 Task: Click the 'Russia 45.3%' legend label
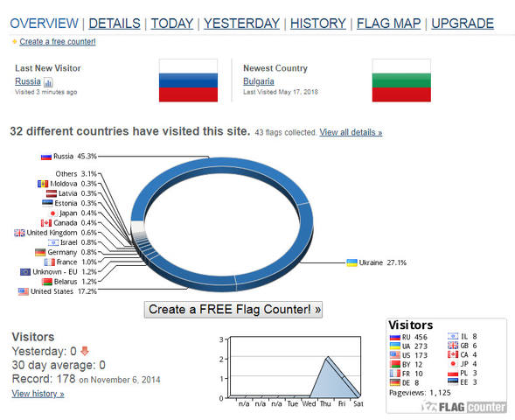75,157
